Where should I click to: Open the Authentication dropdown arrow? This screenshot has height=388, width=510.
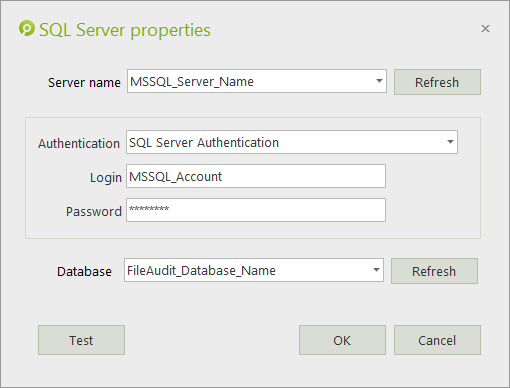click(450, 142)
